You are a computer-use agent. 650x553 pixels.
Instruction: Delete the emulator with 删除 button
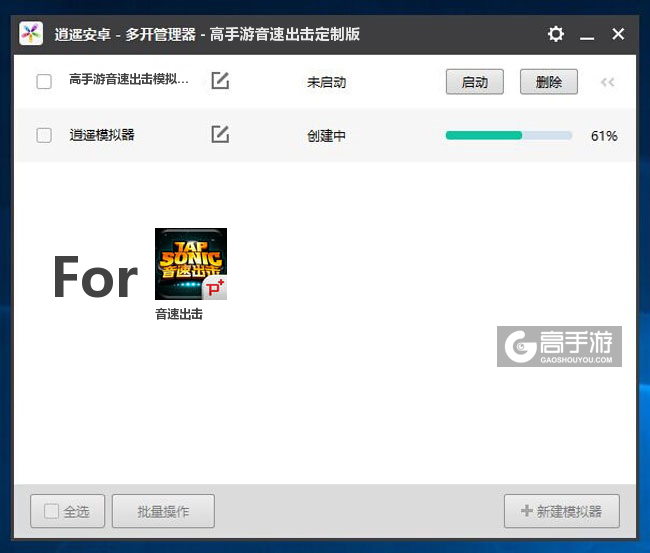[x=548, y=82]
